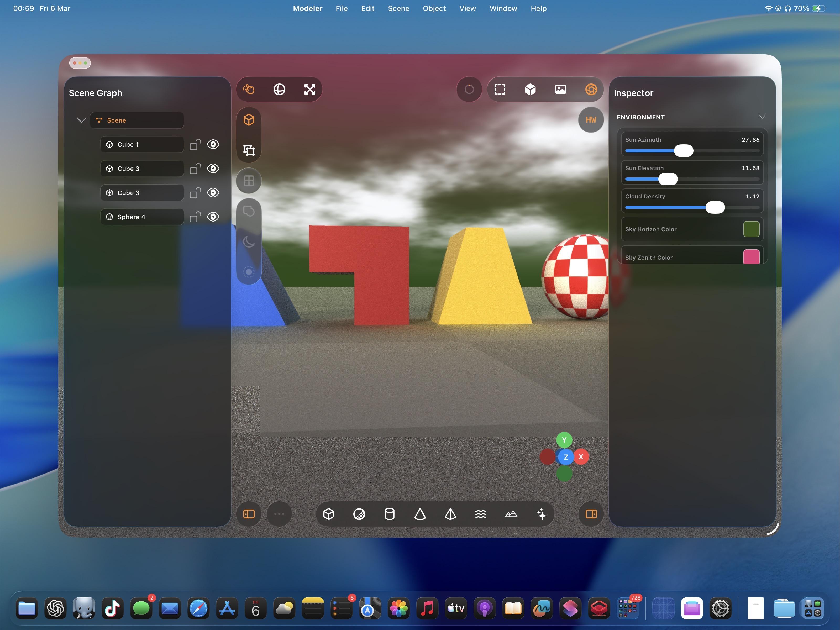Click the dark green negative Y gizmo dot
Viewport: 840px width, 630px height.
coord(564,474)
